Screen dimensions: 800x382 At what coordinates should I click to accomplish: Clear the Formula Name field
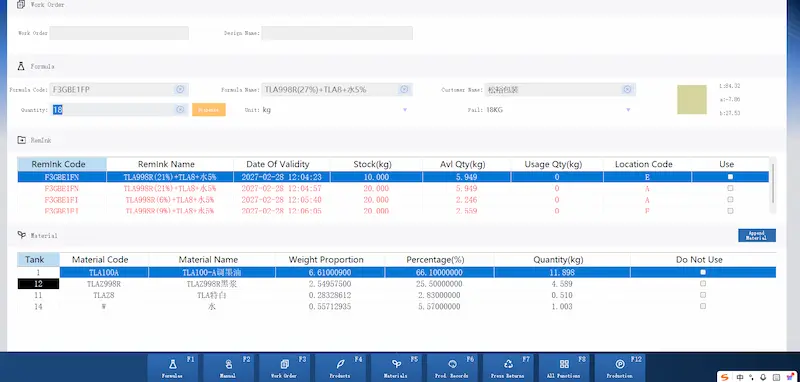404,89
